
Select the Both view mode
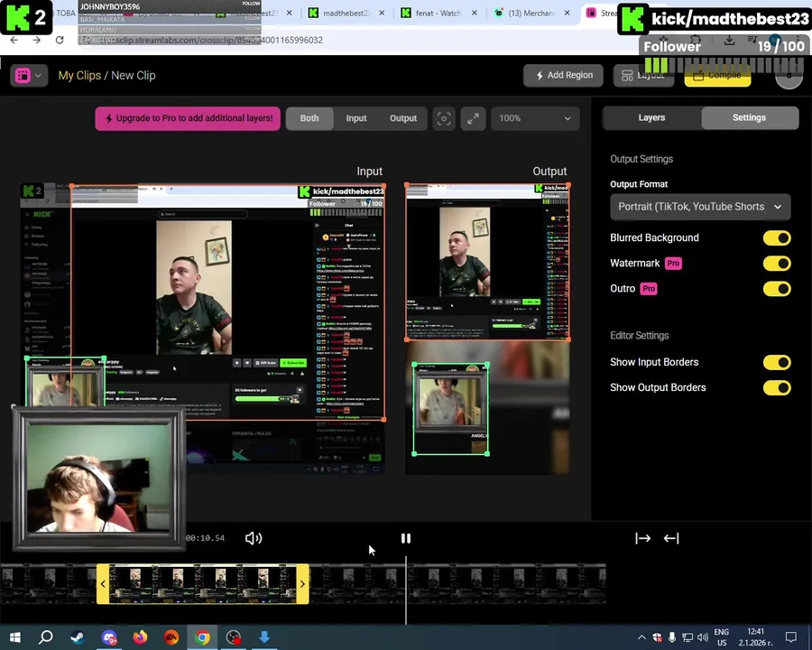coord(309,118)
